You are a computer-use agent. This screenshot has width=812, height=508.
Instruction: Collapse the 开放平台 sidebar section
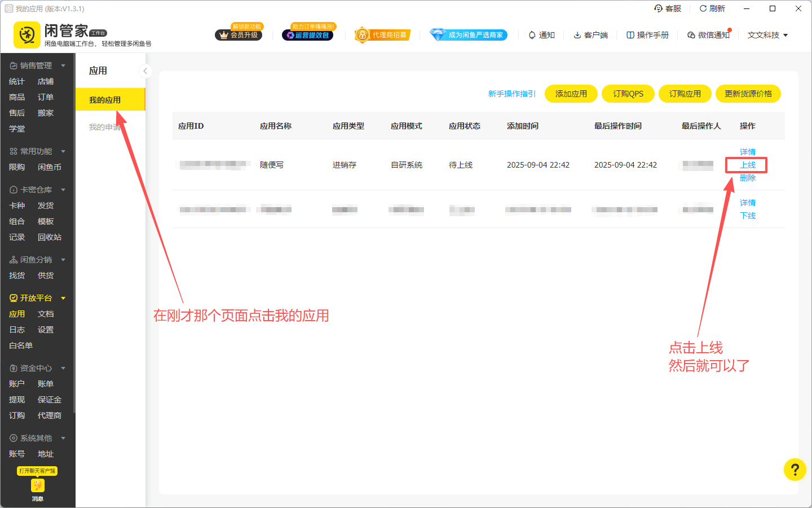coord(63,298)
